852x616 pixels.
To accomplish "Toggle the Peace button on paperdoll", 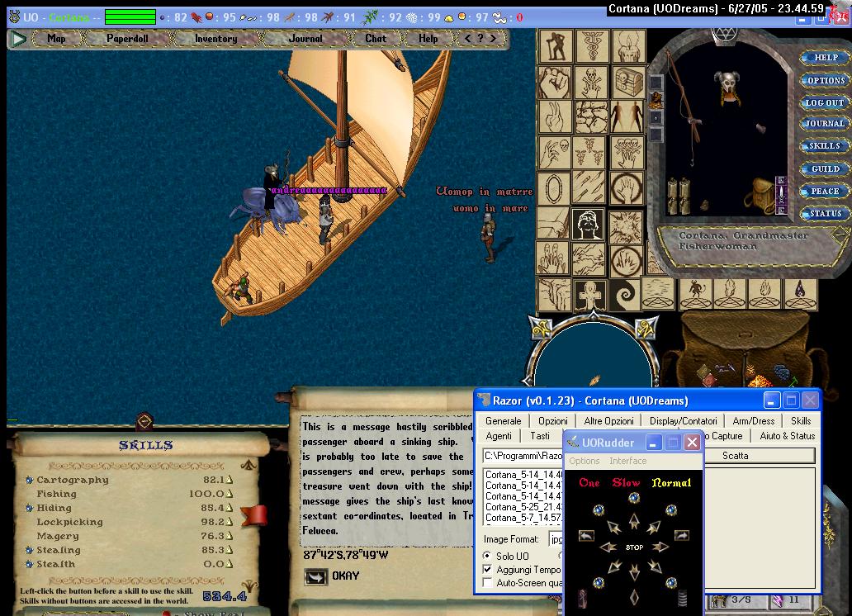I will [x=824, y=192].
